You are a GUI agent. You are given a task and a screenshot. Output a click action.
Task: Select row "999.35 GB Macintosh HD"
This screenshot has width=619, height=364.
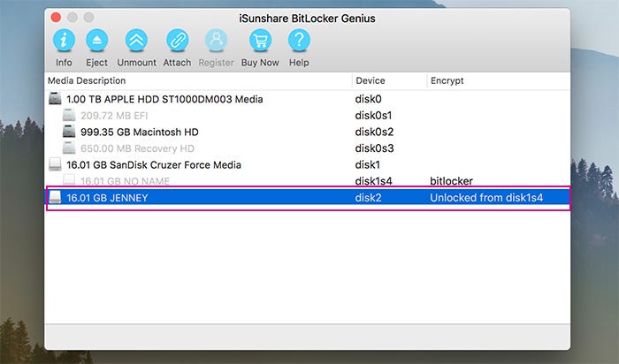coord(308,132)
